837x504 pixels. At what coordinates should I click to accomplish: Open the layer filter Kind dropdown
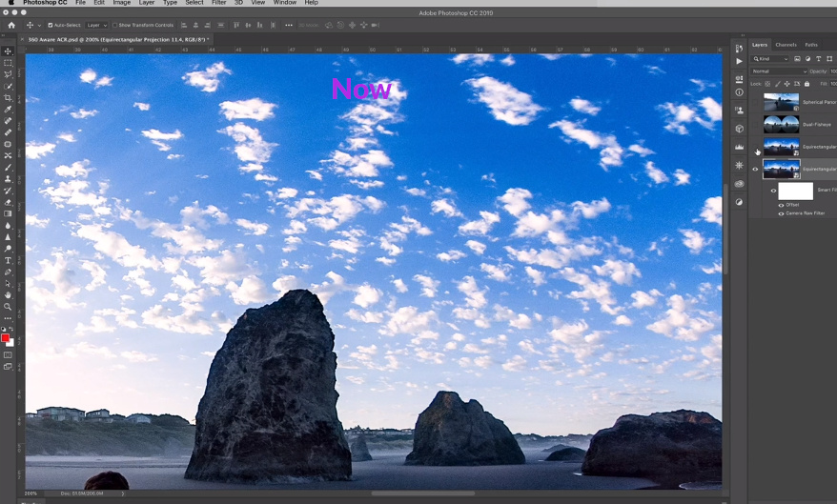769,59
